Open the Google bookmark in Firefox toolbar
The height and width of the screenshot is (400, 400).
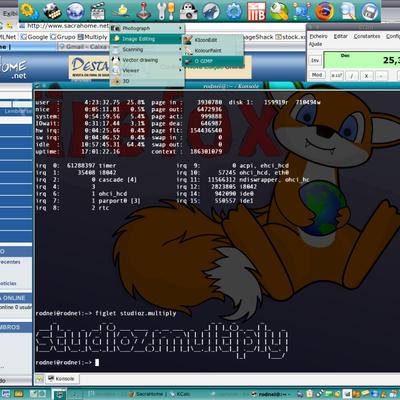(34, 37)
